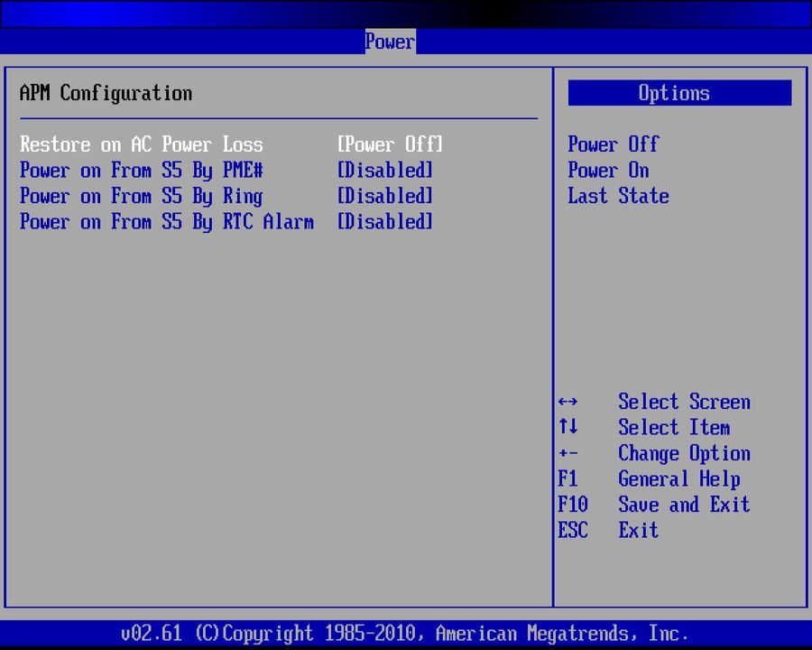The width and height of the screenshot is (812, 650).
Task: Select Power Off in the Options list
Action: coord(613,144)
